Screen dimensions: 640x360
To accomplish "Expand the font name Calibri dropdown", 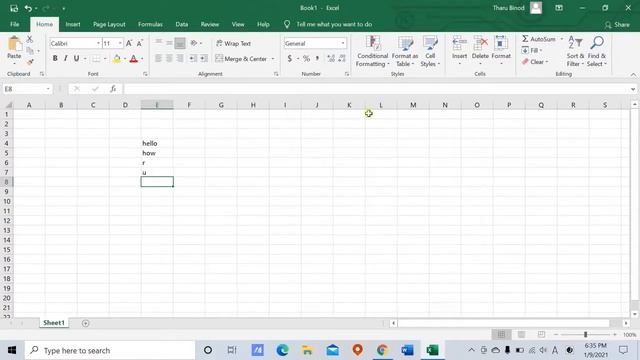I will coord(98,43).
